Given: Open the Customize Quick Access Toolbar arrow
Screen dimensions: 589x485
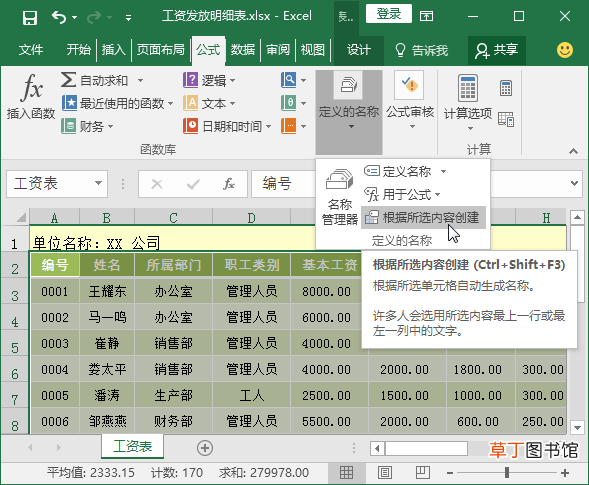Looking at the screenshot, I should click(x=128, y=18).
